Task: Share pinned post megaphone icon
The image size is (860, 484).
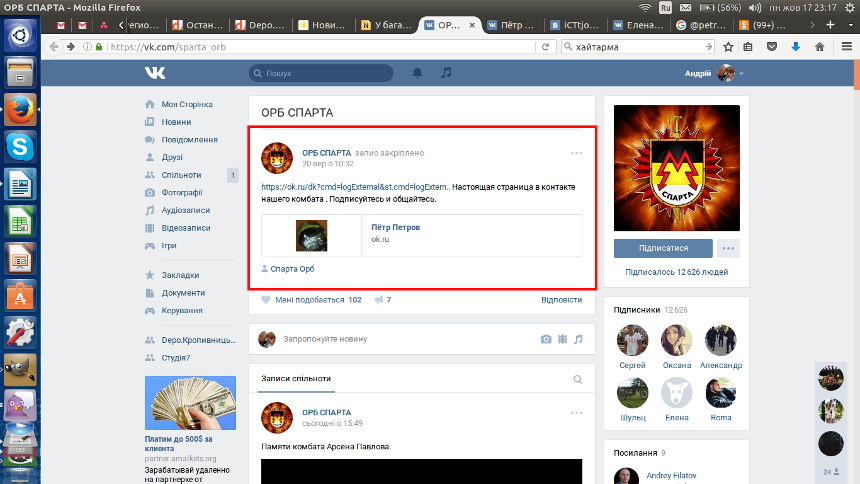Action: coord(378,300)
